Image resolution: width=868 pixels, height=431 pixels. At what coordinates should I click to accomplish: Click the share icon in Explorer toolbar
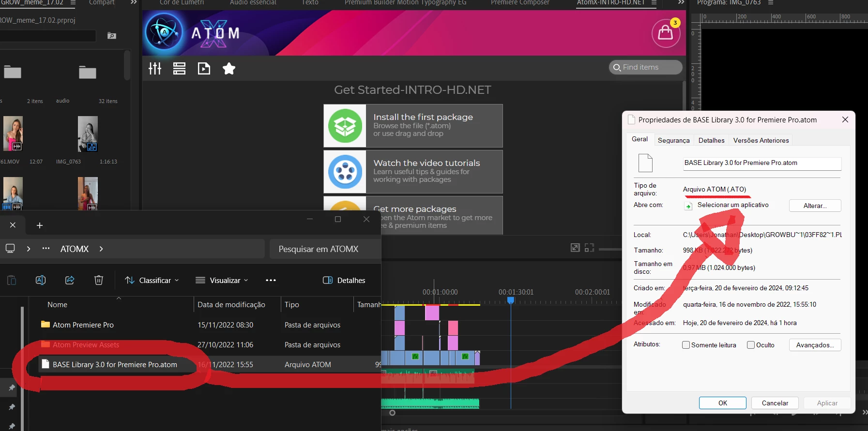[70, 280]
